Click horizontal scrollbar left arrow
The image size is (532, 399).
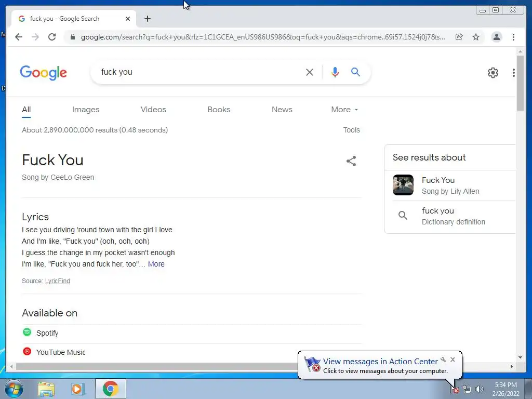(11, 366)
